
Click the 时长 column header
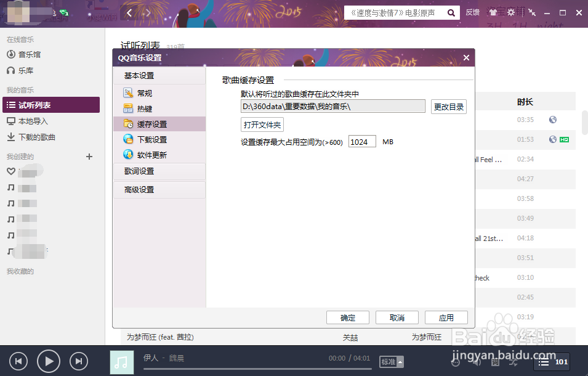pos(525,102)
